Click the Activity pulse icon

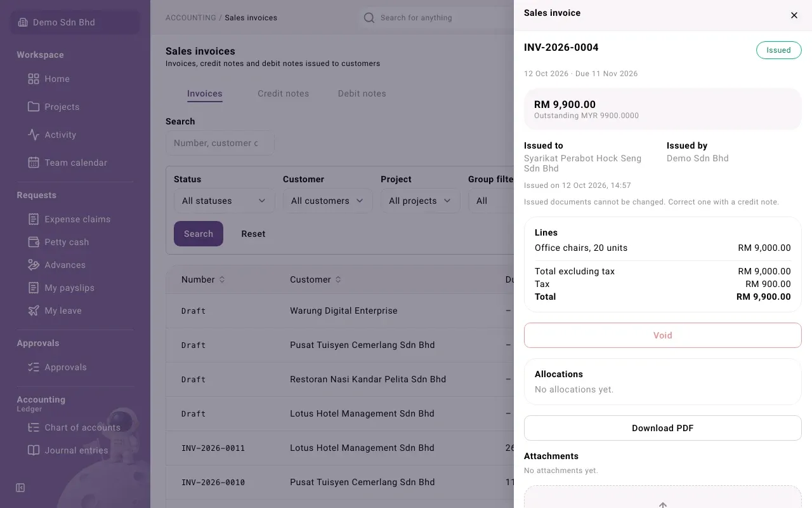click(x=34, y=135)
